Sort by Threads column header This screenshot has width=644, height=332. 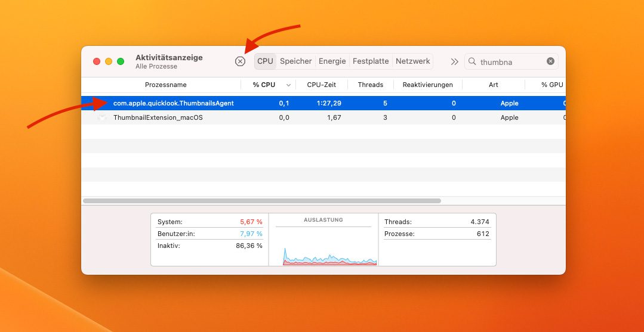pyautogui.click(x=370, y=85)
